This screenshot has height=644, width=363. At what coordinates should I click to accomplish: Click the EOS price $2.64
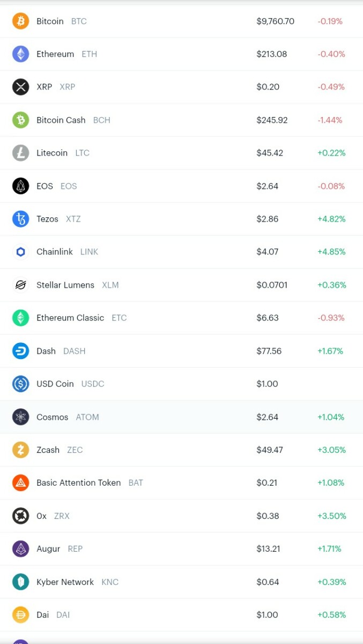[x=267, y=186]
